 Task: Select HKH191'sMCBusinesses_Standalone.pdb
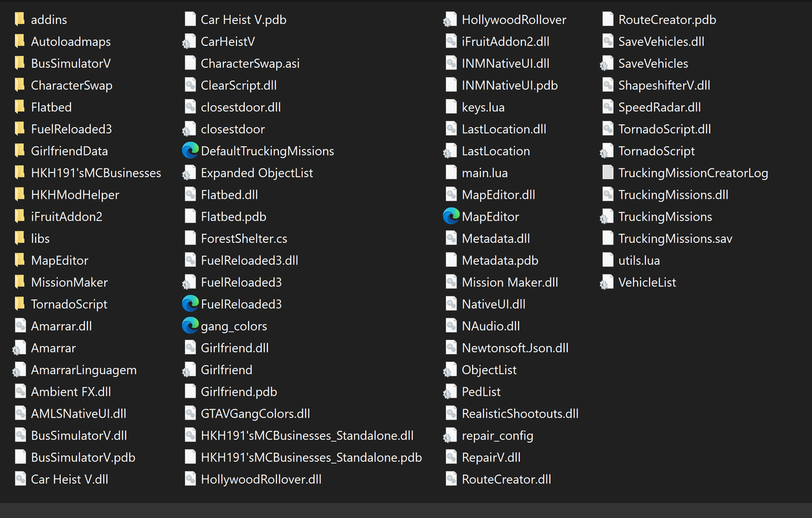303,457
